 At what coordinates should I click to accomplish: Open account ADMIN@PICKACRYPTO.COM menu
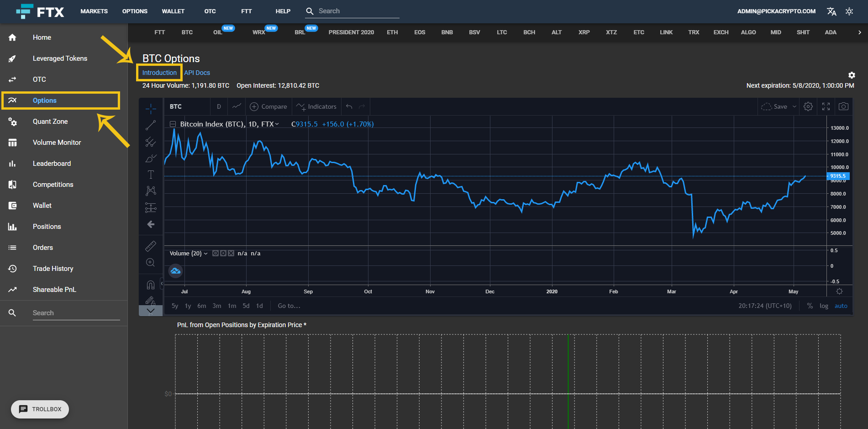pos(776,11)
